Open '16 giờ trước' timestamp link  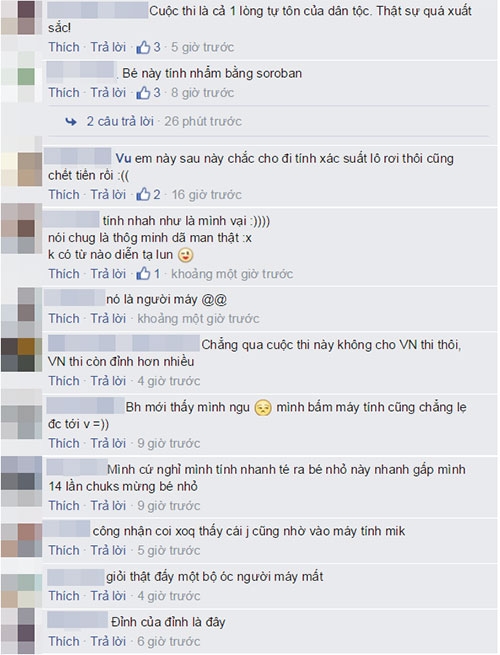(207, 195)
